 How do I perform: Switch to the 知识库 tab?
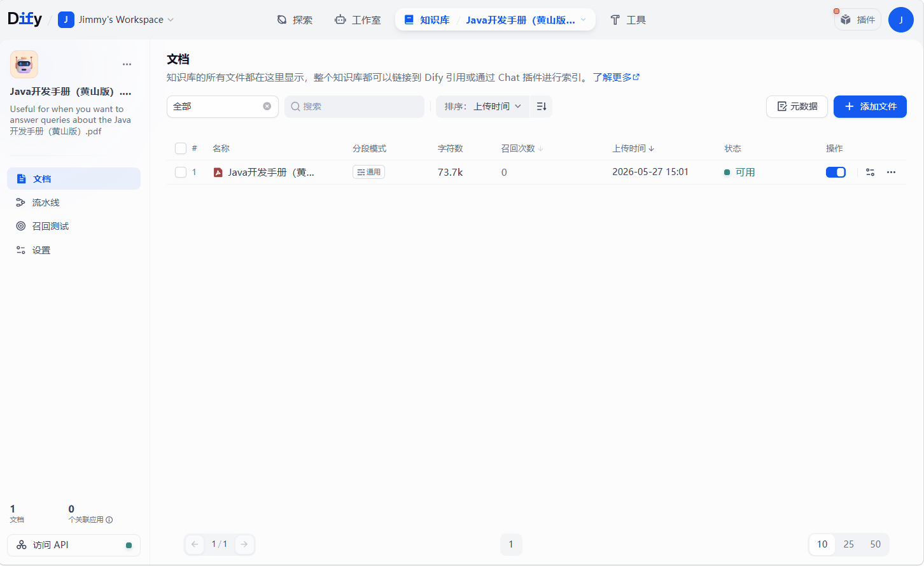(x=427, y=20)
